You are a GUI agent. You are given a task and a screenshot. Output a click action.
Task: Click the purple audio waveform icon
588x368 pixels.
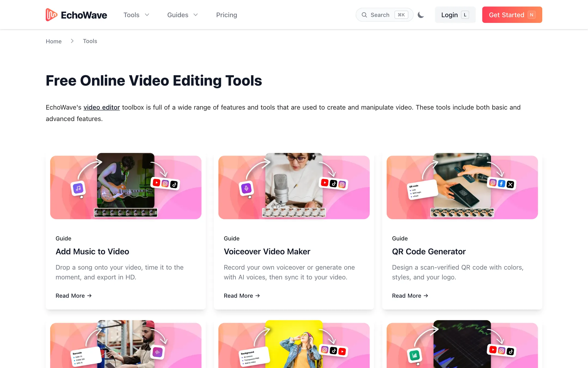coord(158,352)
